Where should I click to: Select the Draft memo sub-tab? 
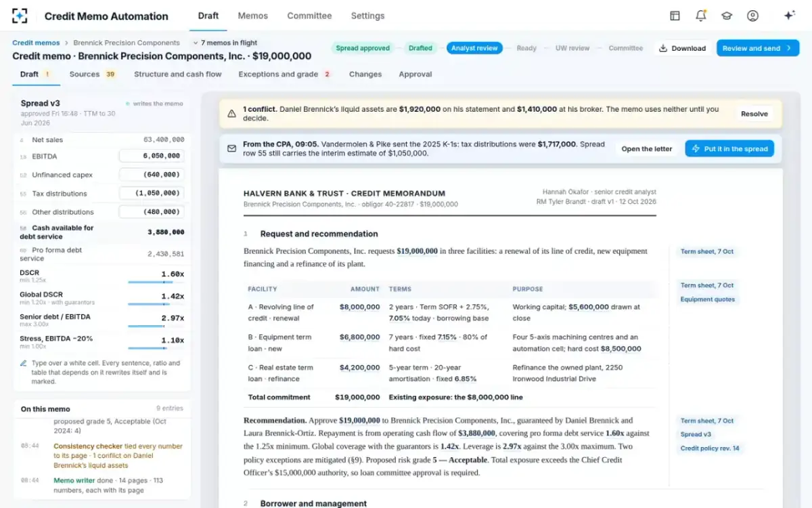coord(36,75)
